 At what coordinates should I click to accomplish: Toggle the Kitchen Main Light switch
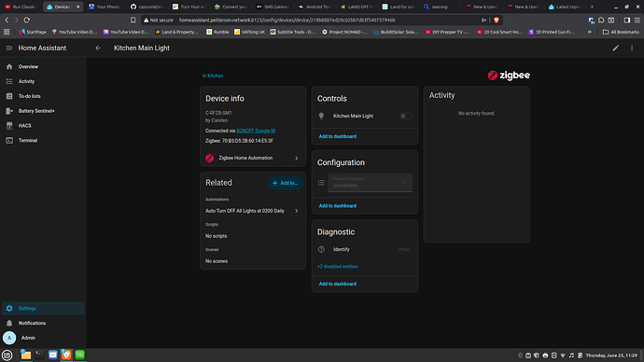[x=406, y=116]
